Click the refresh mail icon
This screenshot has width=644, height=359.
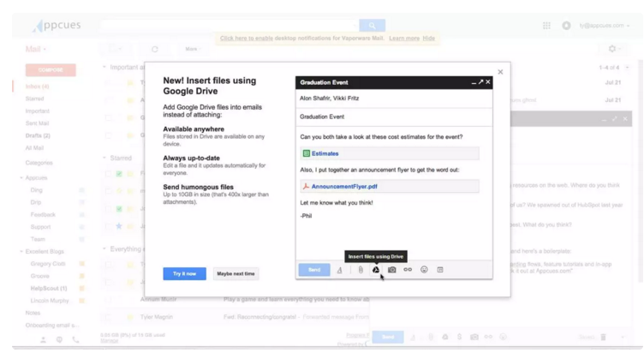[155, 49]
